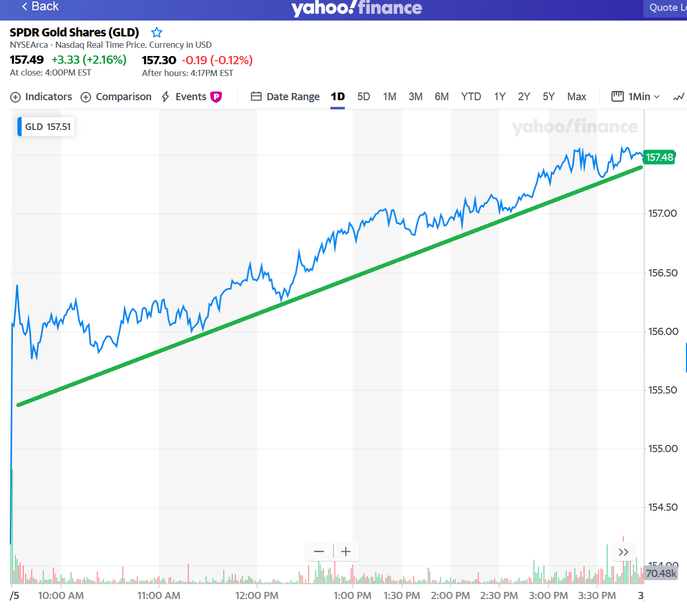Click the Events lightning bolt icon

(x=165, y=97)
